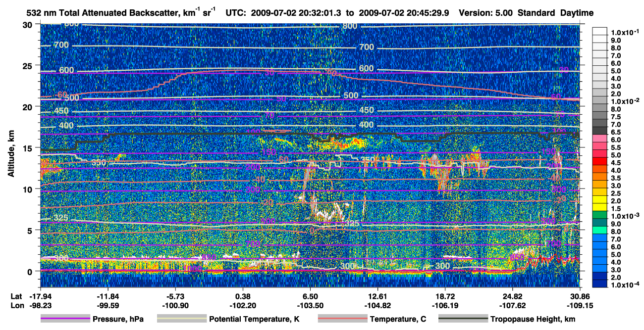The width and height of the screenshot is (644, 330).
Task: Click the "Lat" axis row label
Action: 16,296
